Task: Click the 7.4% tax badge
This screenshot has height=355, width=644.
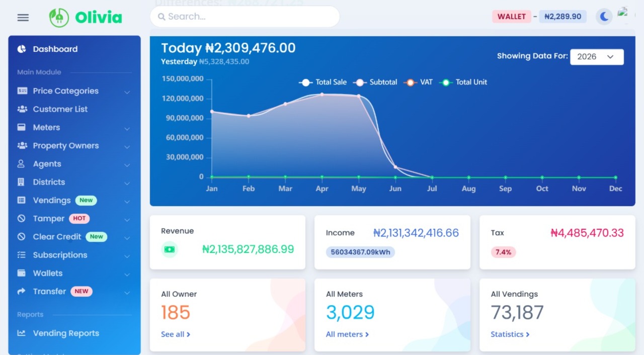Action: click(x=503, y=252)
